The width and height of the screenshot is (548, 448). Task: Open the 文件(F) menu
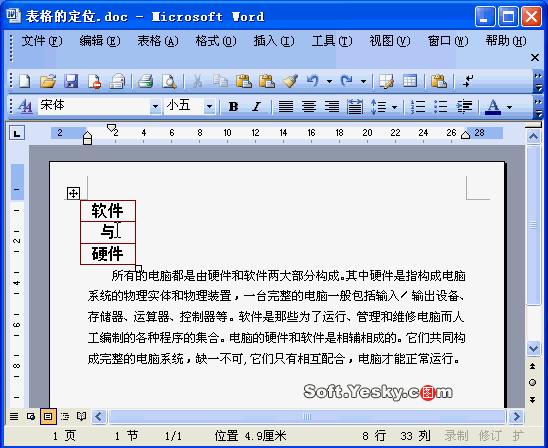click(x=42, y=41)
